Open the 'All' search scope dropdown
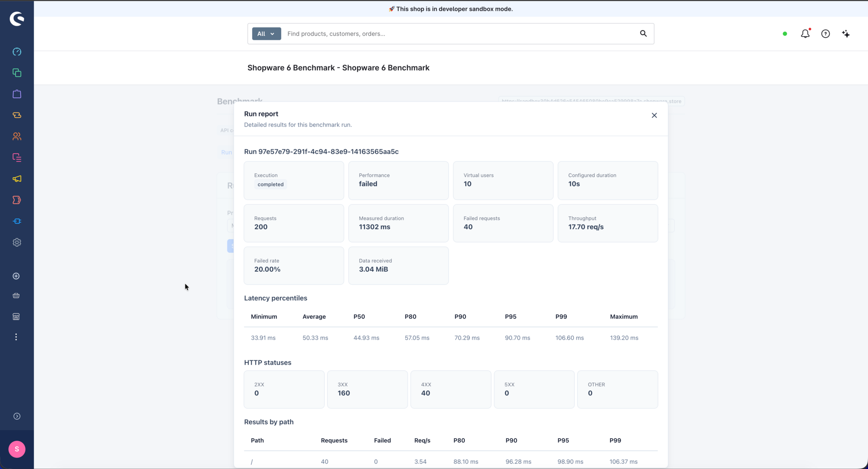868x469 pixels. coord(266,33)
